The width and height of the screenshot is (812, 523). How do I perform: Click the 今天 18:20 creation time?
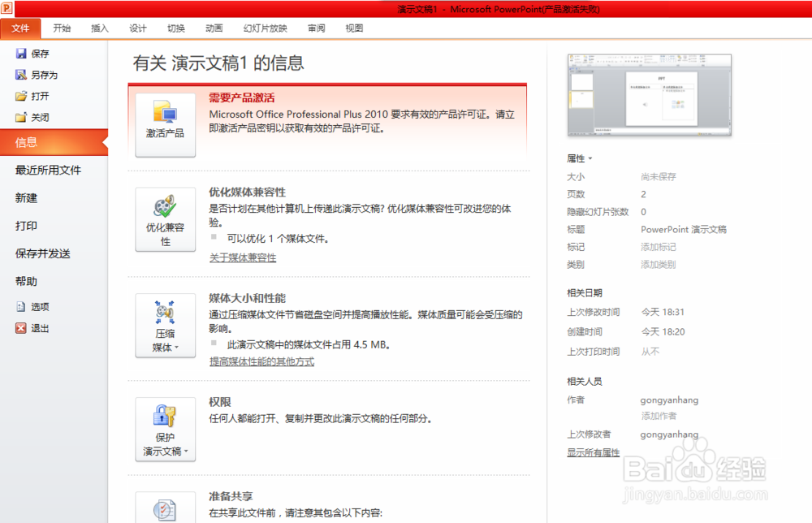point(663,331)
